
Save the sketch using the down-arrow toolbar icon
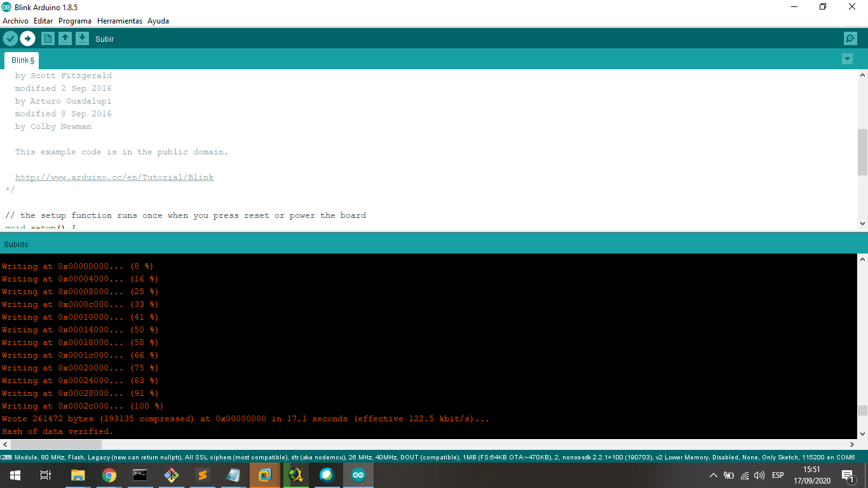[x=82, y=39]
